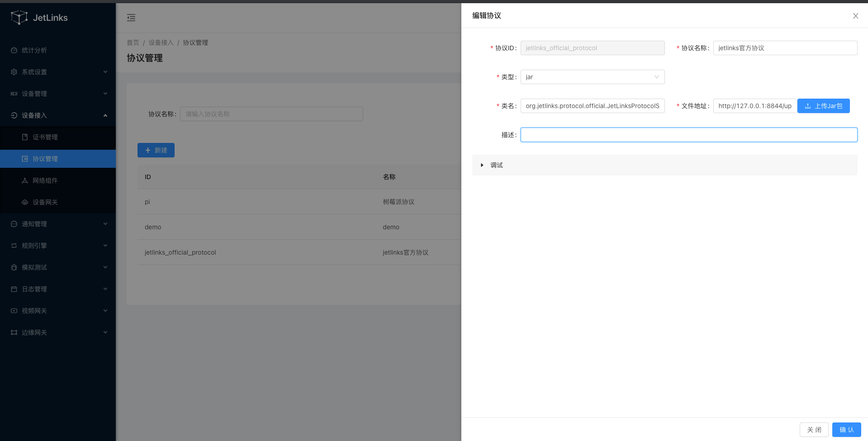
Task: Click name cell '树莓派协议'
Action: tap(398, 202)
